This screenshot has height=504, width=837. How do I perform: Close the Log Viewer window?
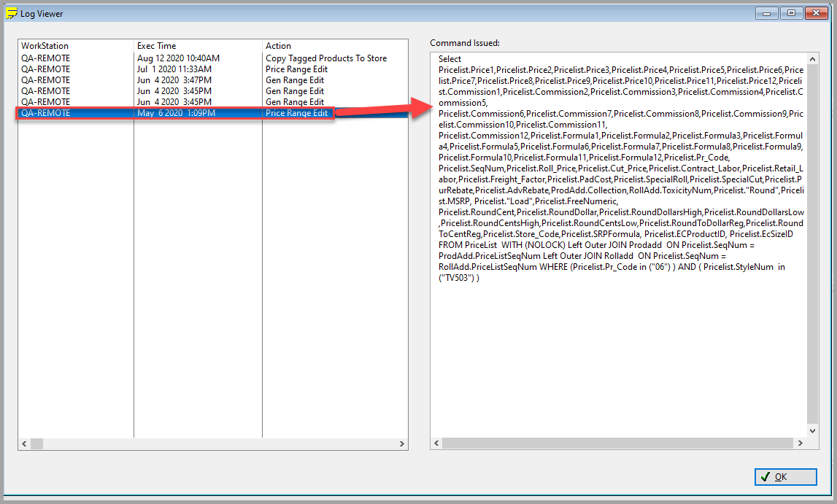tap(816, 13)
